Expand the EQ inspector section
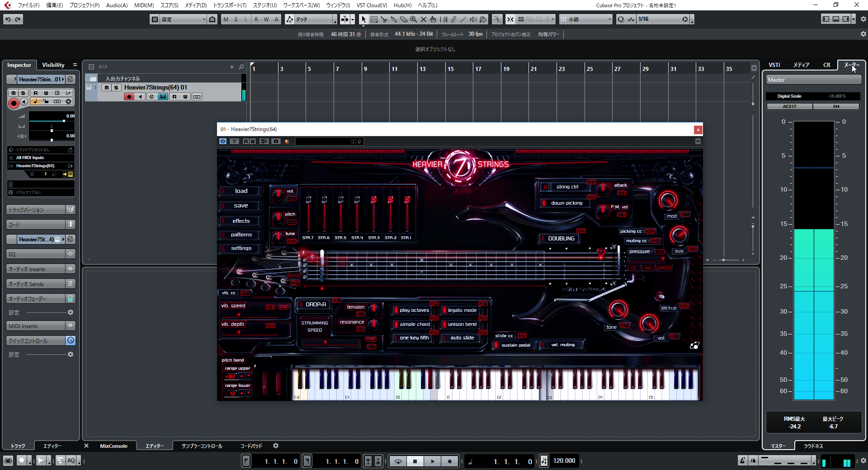The width and height of the screenshot is (868, 470). [x=36, y=254]
